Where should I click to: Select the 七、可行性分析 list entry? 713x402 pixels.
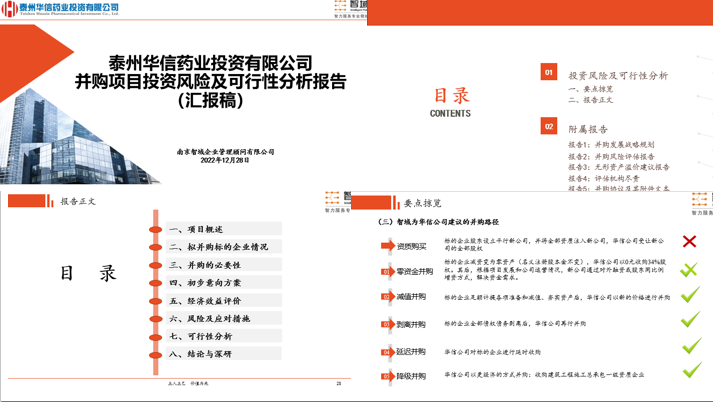pos(224,336)
